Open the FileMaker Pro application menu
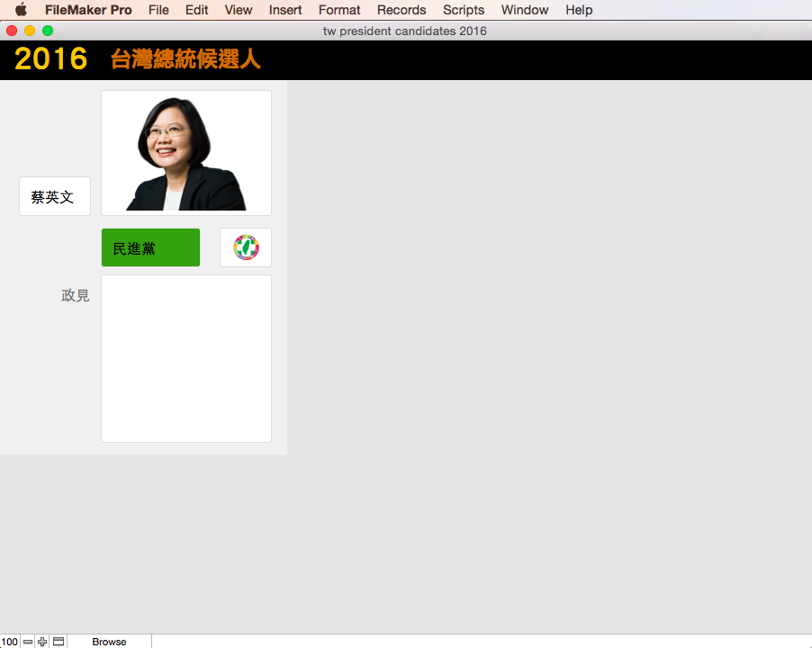The height and width of the screenshot is (648, 812). (88, 10)
